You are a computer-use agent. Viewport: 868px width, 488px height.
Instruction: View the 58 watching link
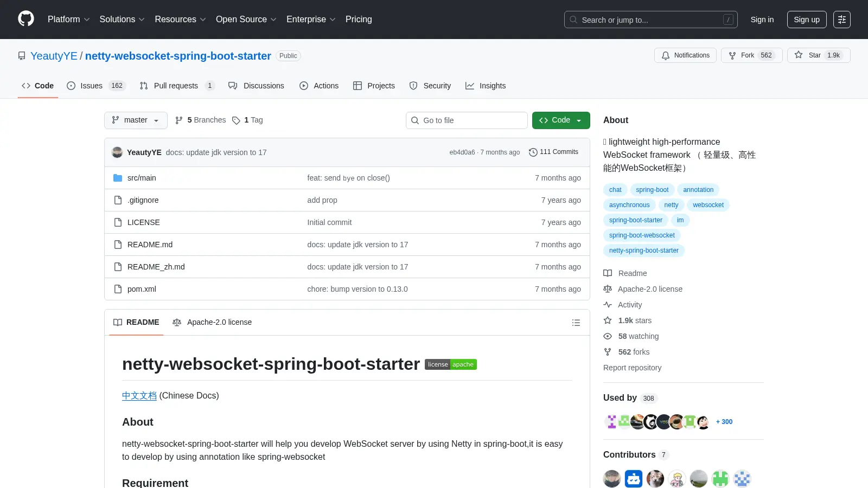[x=631, y=336]
